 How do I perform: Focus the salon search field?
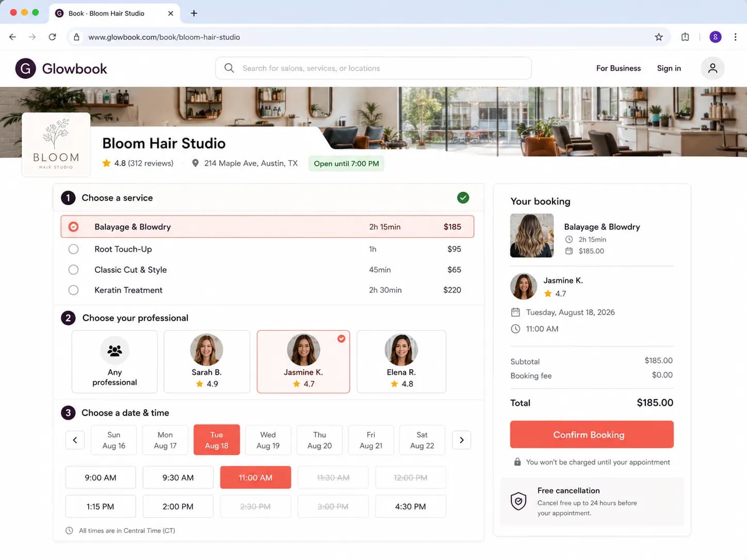point(373,68)
